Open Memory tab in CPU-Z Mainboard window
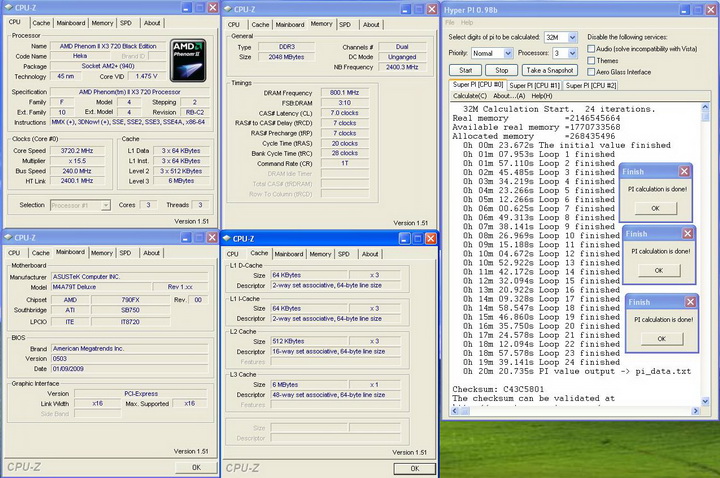Screen dimensions: 720x478 point(101,253)
